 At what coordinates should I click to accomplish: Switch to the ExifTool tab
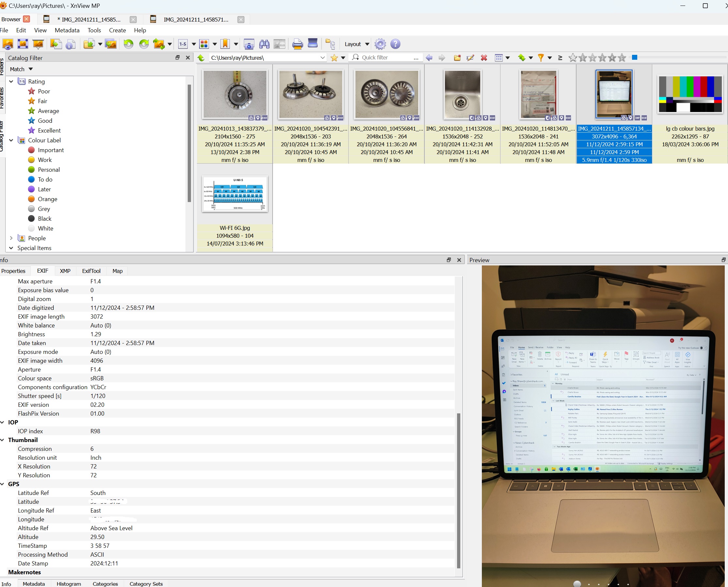pos(91,271)
